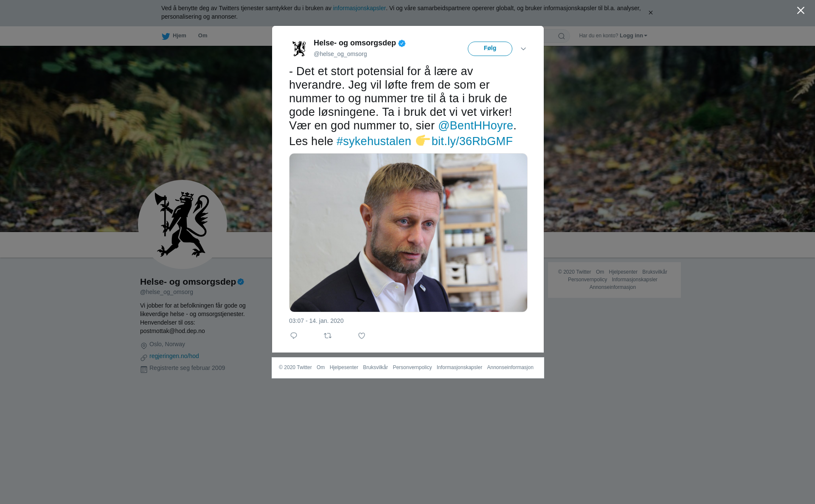Follow the account with Følg button

tap(490, 49)
